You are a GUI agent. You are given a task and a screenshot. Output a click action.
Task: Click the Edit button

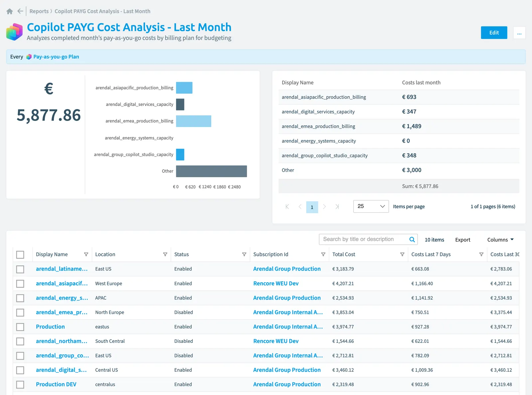pos(494,33)
